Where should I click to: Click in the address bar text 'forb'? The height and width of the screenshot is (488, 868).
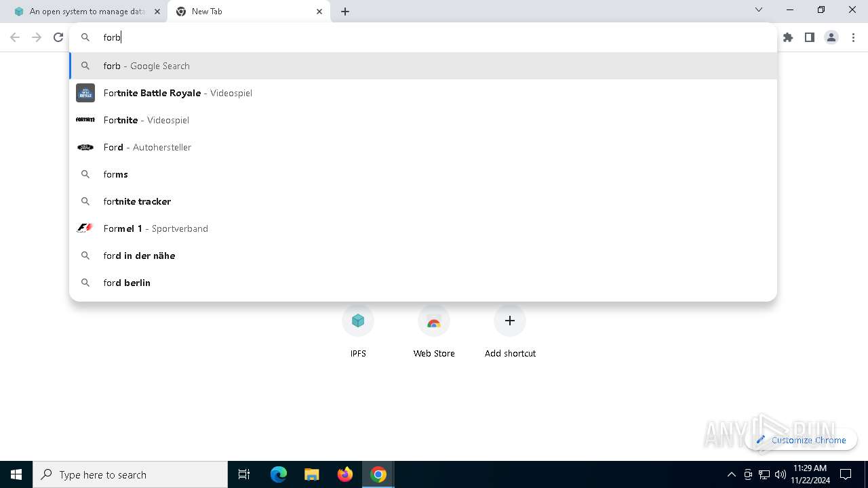click(112, 37)
